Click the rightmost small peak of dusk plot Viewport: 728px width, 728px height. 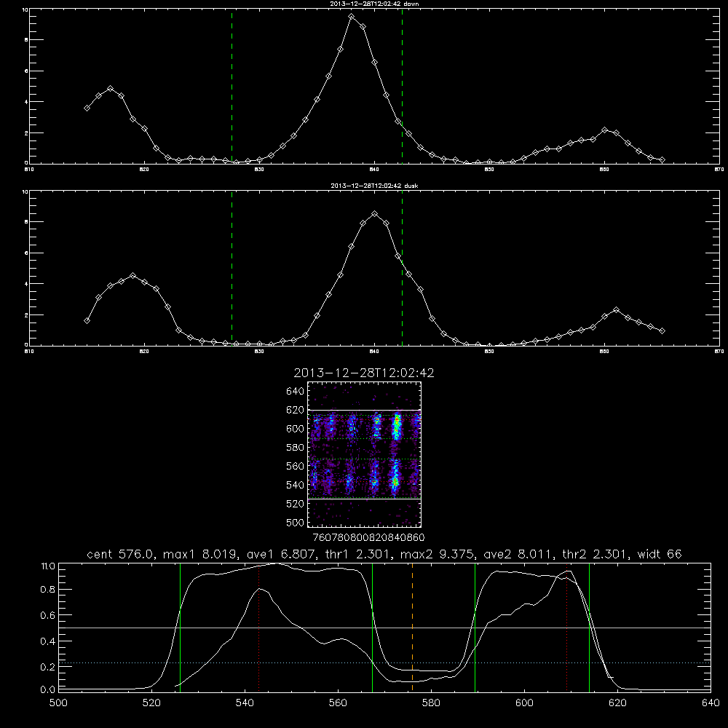[616, 309]
